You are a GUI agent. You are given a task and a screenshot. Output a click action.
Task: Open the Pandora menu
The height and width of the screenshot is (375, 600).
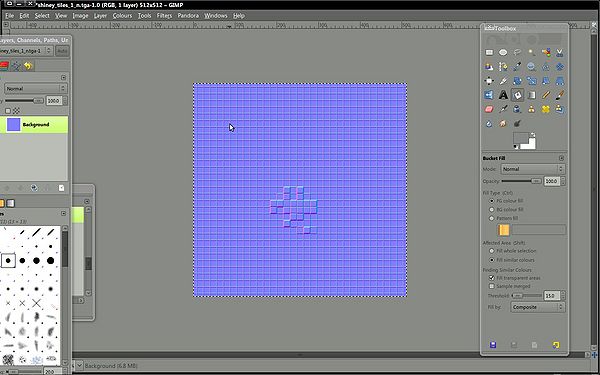tap(188, 16)
